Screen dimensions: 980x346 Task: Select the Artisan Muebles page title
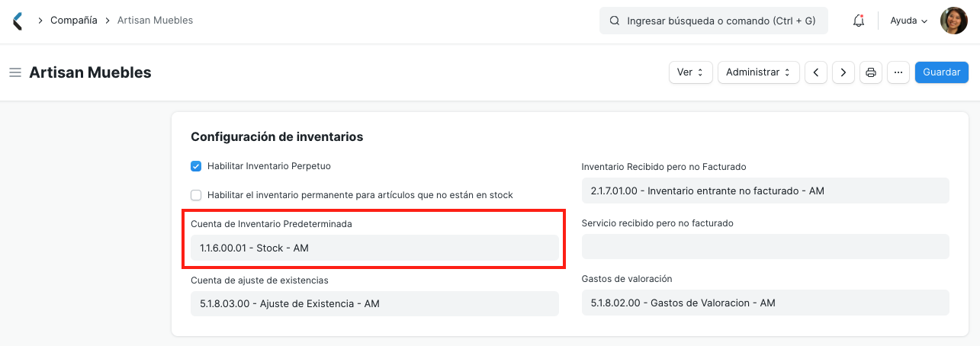tap(90, 72)
